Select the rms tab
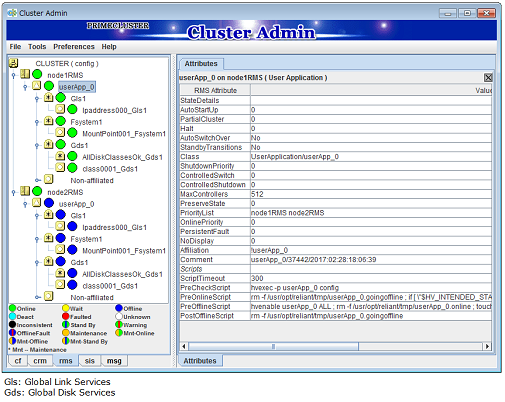 tap(66, 361)
